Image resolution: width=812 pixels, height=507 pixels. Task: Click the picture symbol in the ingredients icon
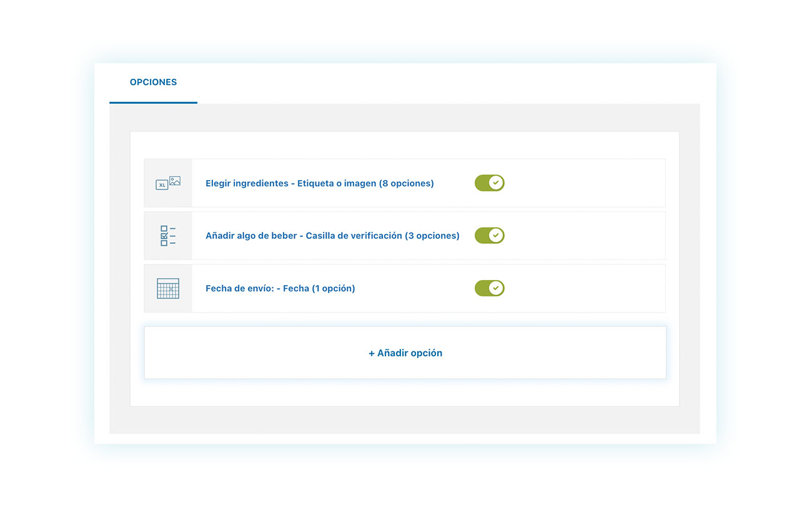coord(175,181)
